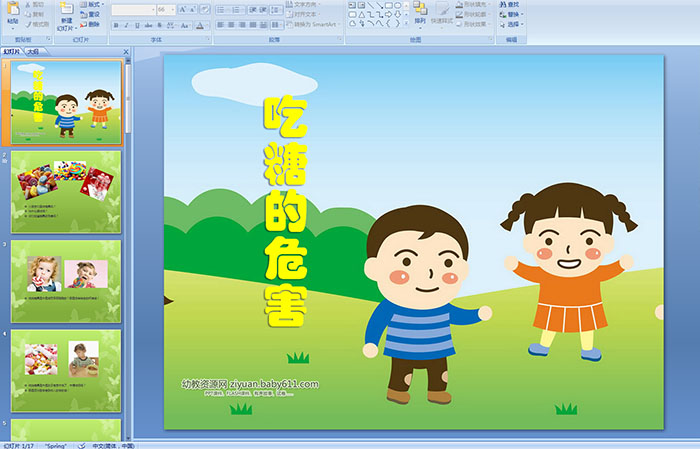Toggle Text Shadow (S) formatting
This screenshot has width=700, height=449.
159,25
